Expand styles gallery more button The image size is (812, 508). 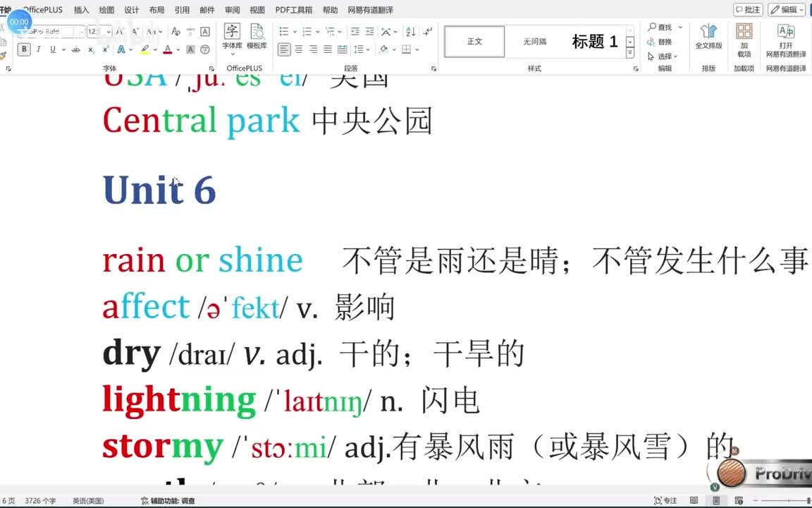(x=630, y=53)
